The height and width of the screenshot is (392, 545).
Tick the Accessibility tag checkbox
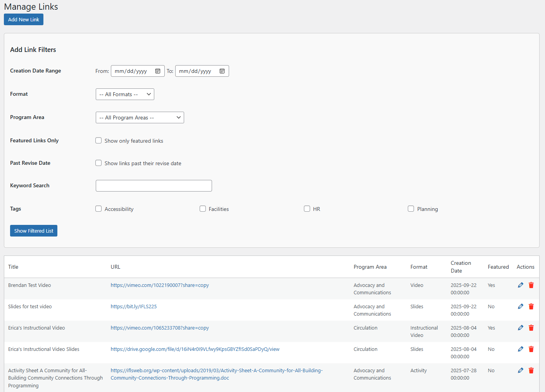pyautogui.click(x=98, y=209)
